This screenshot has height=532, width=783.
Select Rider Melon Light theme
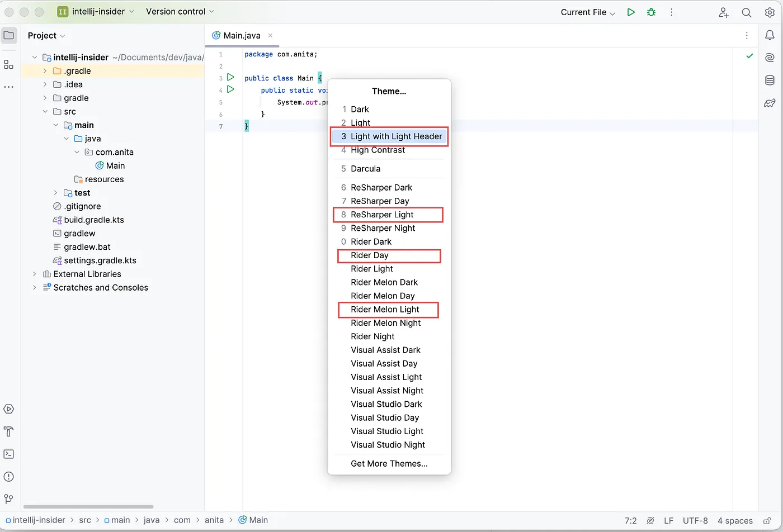(389, 310)
